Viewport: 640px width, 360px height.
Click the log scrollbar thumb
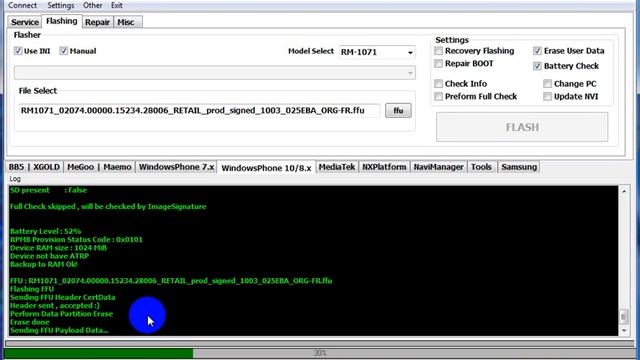pos(624,316)
